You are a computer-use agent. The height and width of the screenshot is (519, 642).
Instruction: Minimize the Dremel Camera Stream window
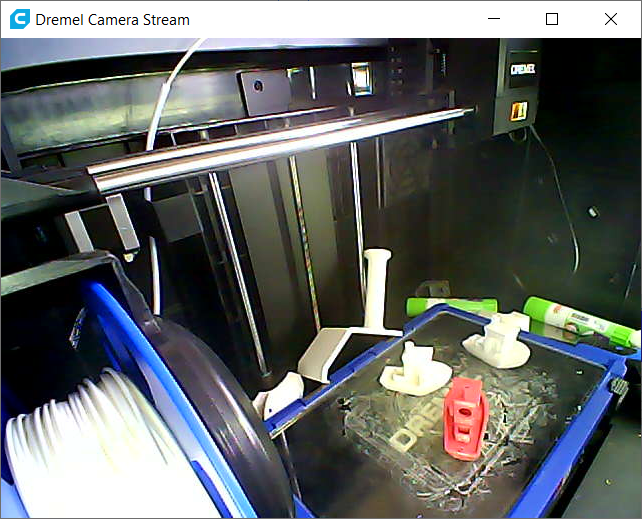pos(494,19)
